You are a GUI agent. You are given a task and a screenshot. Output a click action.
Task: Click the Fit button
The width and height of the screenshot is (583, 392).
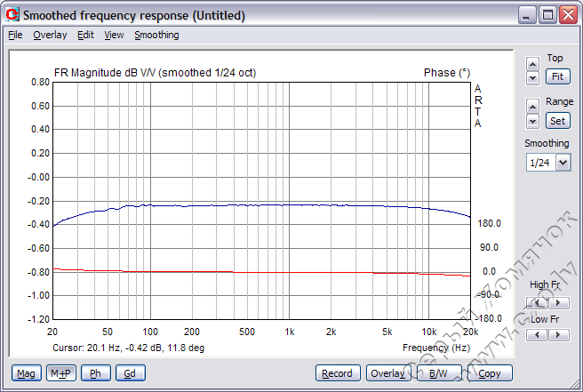558,76
